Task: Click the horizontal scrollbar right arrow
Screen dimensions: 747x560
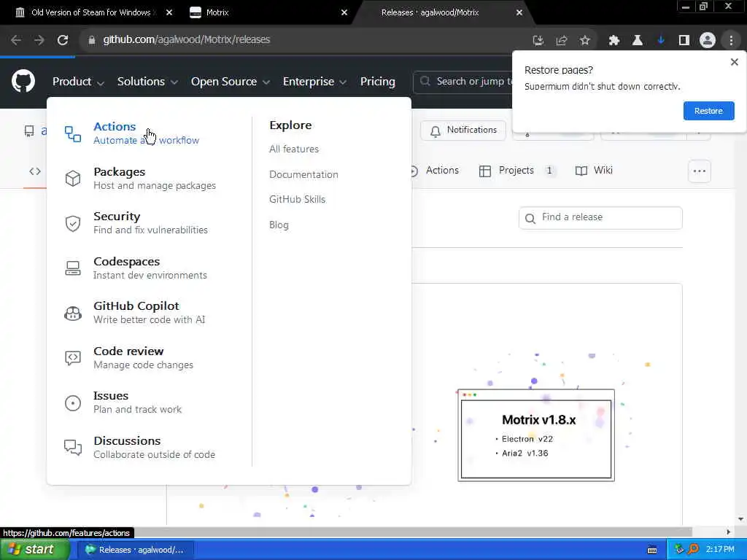Action: click(x=728, y=532)
